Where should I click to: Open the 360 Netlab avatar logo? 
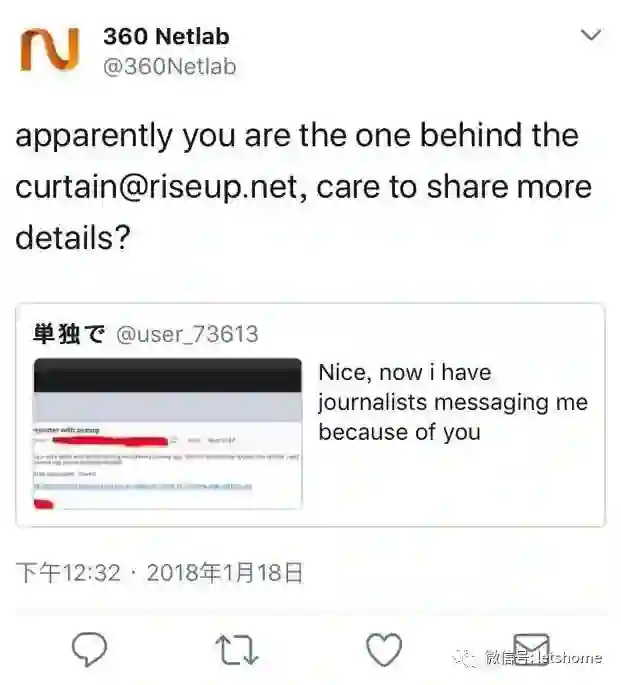50,49
